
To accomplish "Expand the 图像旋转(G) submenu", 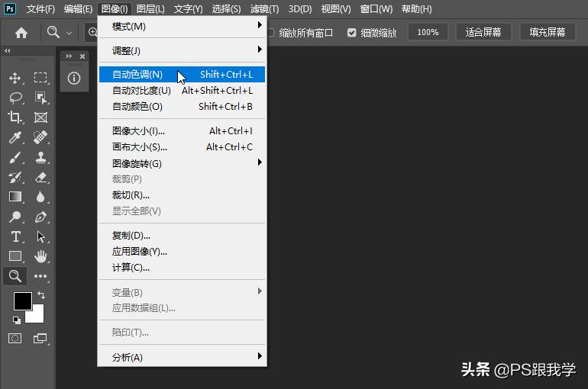I will tap(182, 163).
